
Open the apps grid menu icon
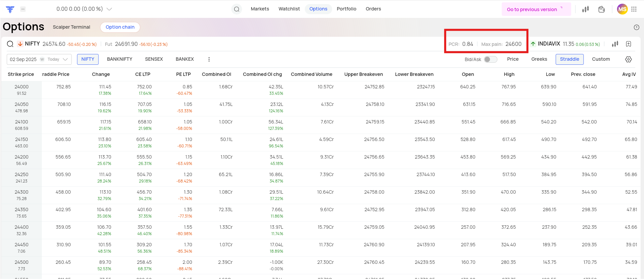point(634,9)
